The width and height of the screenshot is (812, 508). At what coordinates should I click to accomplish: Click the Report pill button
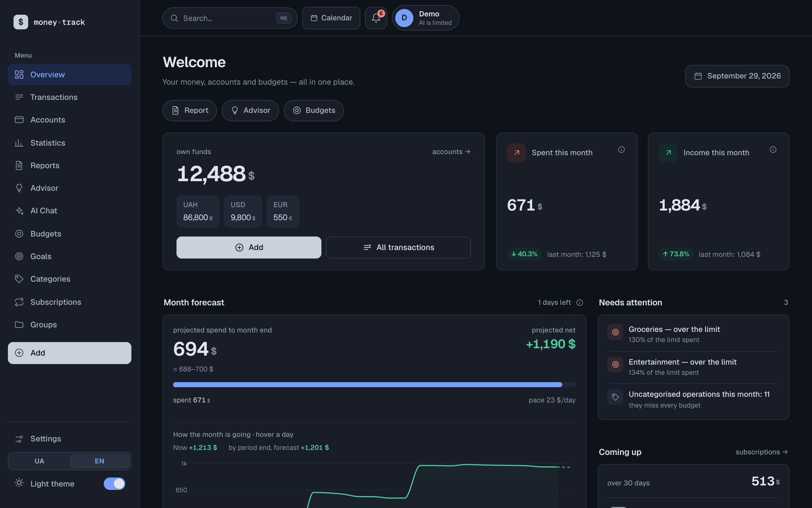189,111
